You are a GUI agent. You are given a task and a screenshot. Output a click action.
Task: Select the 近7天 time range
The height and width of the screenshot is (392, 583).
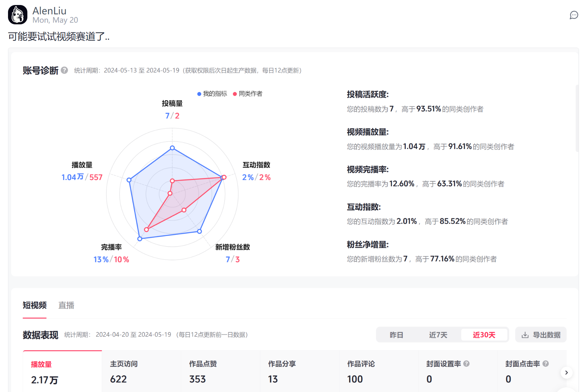(x=438, y=335)
